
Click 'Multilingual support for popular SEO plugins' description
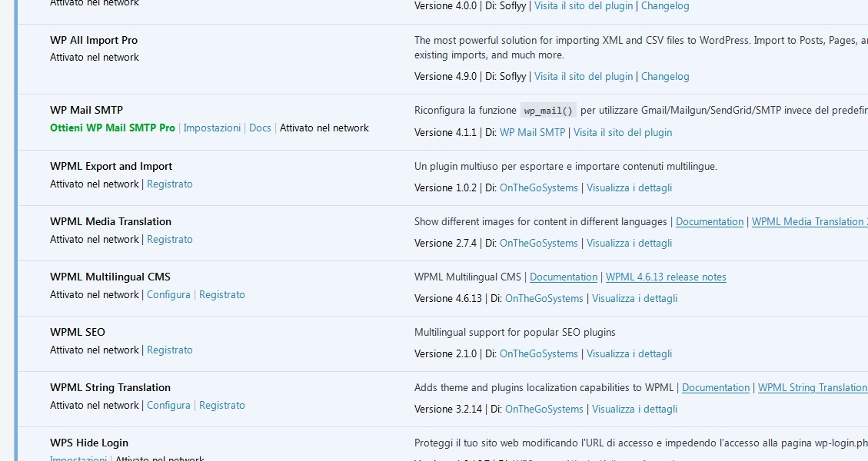[515, 332]
